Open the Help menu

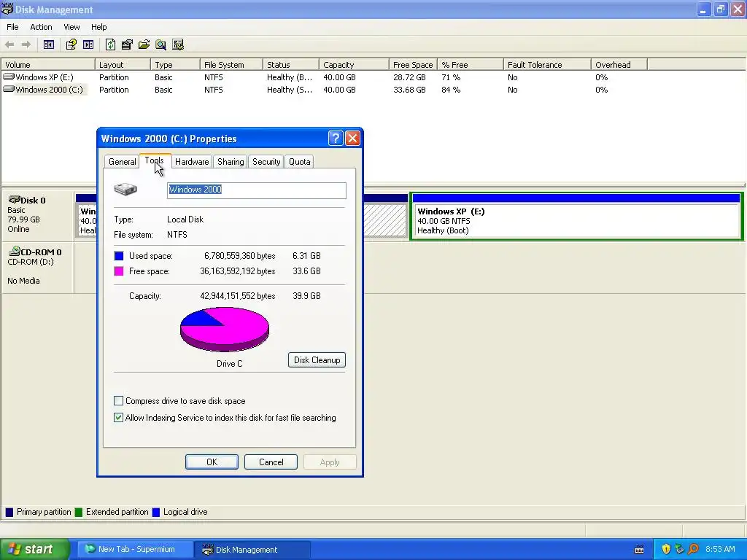pos(99,27)
